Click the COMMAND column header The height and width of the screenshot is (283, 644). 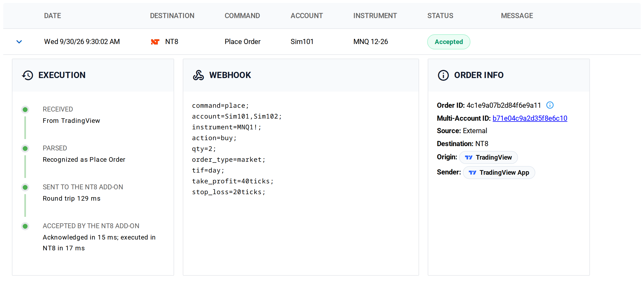coord(242,16)
